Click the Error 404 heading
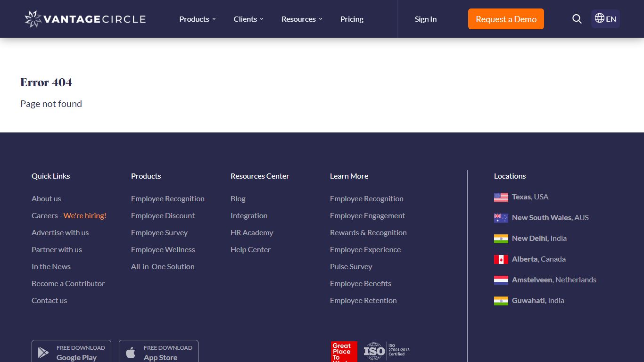 pos(46,82)
